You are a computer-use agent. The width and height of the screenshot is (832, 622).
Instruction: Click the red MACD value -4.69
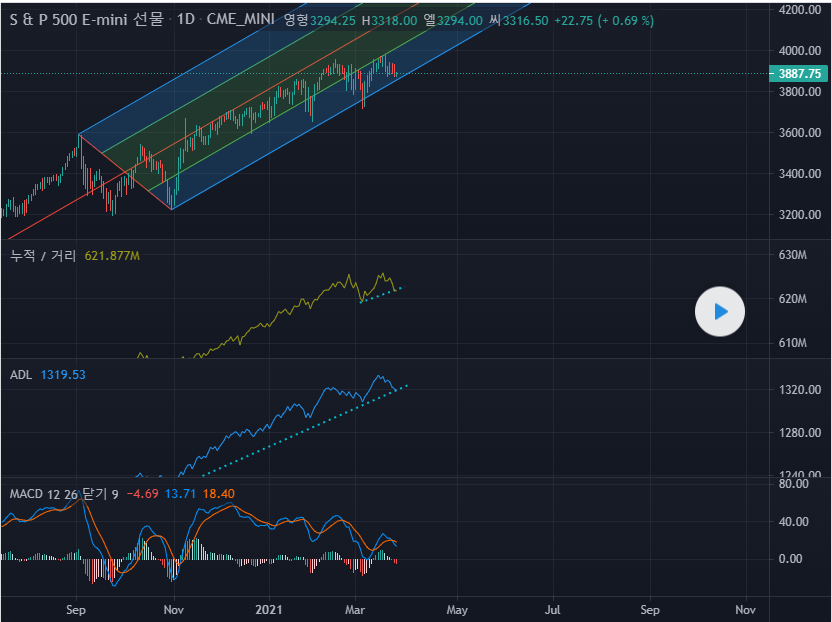point(142,494)
